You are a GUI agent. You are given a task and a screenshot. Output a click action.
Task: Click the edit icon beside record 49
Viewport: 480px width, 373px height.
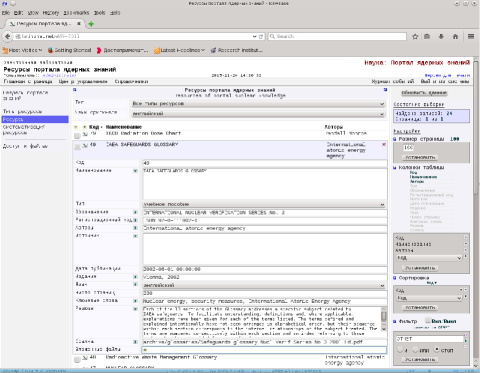[85, 145]
